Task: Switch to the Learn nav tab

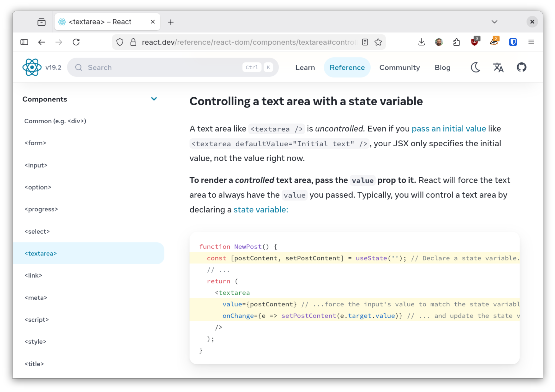Action: coord(305,67)
